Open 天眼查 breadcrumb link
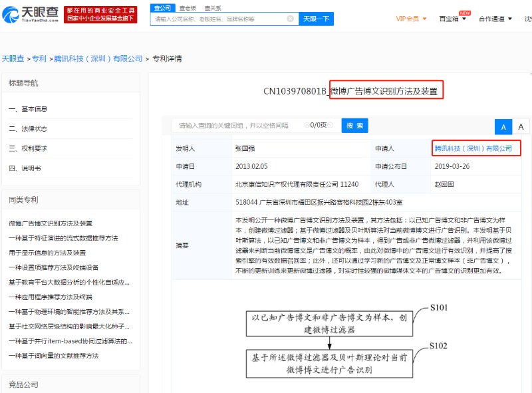This screenshot has width=532, height=393. pos(13,59)
